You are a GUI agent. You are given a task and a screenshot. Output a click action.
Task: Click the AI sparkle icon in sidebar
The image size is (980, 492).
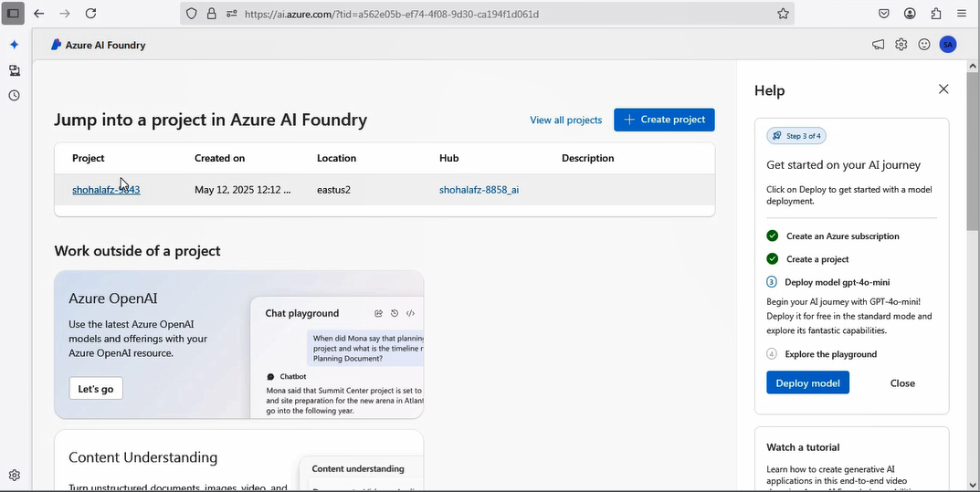pos(14,45)
